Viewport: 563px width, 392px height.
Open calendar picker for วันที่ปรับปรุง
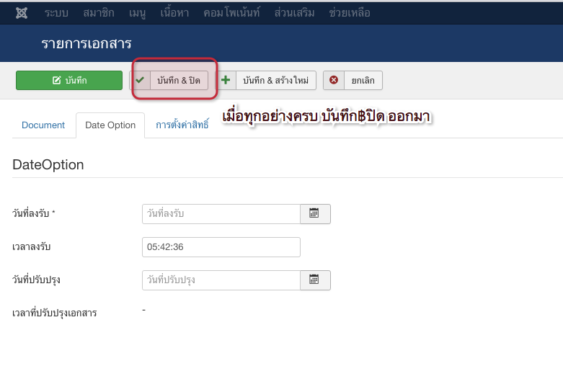tap(314, 280)
